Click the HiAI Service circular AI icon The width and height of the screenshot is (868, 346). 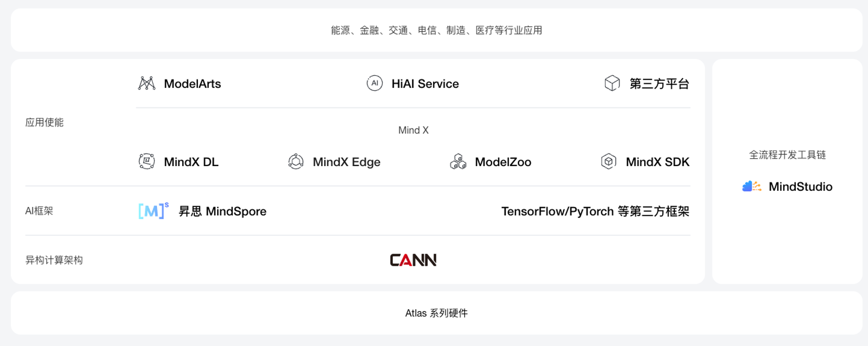click(375, 83)
